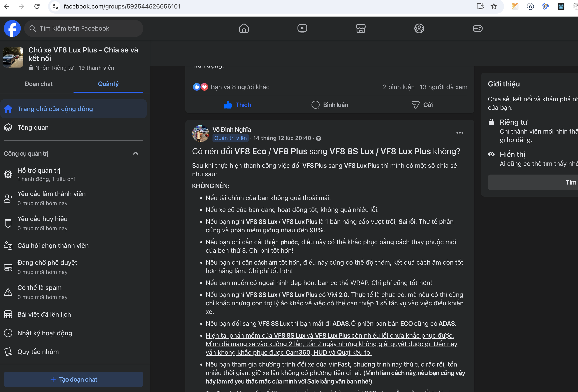Open the browser extensions dropdown

pyautogui.click(x=546, y=6)
